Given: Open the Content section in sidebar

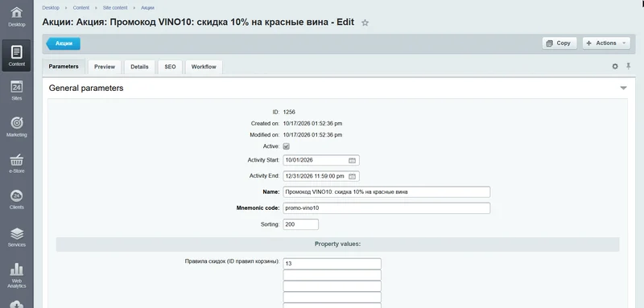Looking at the screenshot, I should (x=16, y=55).
